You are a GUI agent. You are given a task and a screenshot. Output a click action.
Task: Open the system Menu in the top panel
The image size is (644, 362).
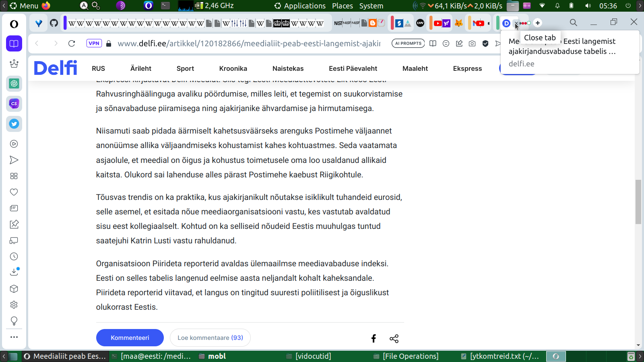click(x=24, y=6)
